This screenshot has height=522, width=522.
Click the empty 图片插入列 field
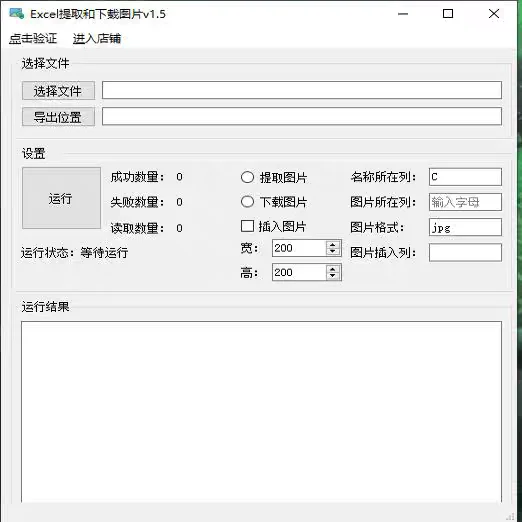tap(465, 252)
